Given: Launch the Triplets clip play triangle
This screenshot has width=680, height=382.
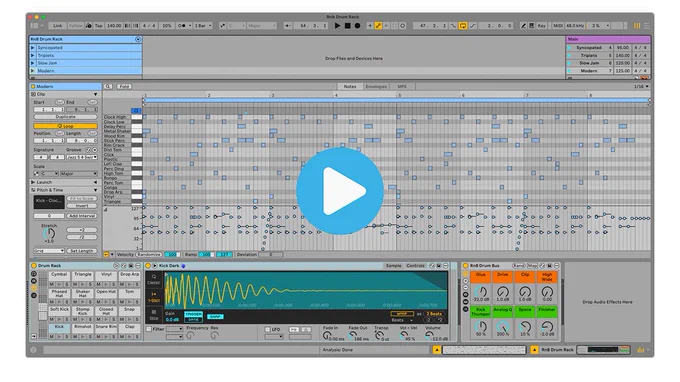Looking at the screenshot, I should point(33,56).
